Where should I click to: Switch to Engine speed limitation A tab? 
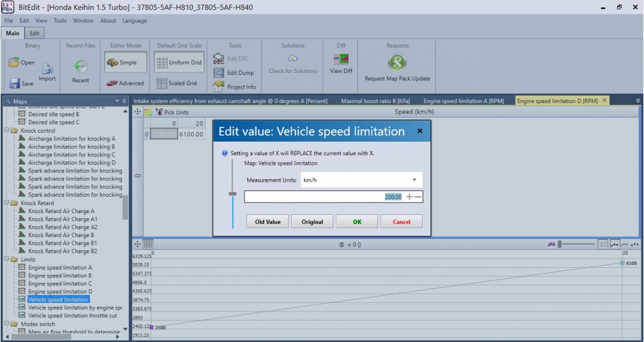(464, 101)
